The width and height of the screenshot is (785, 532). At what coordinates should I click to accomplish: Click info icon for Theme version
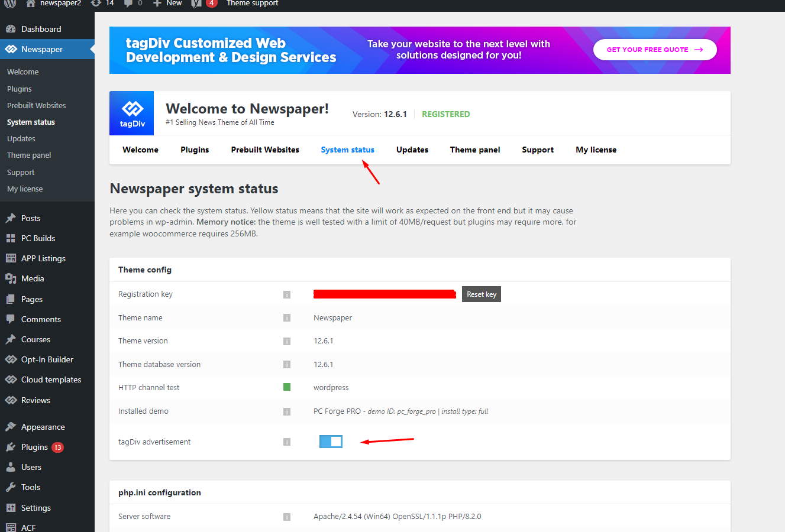click(287, 341)
